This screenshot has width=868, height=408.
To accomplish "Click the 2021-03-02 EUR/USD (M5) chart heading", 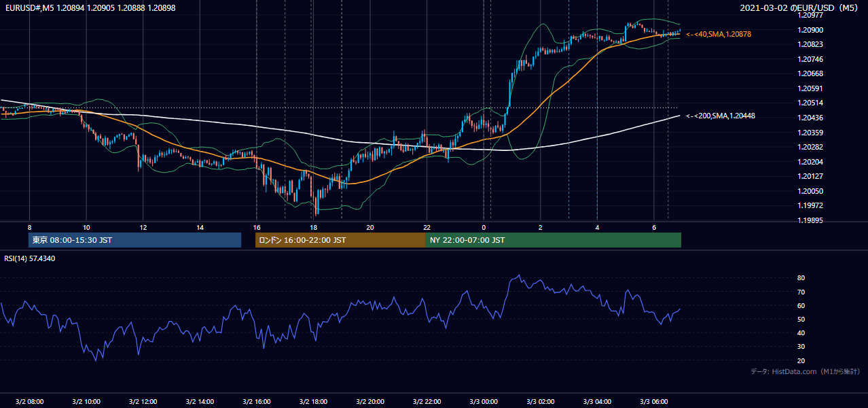I will coord(799,7).
